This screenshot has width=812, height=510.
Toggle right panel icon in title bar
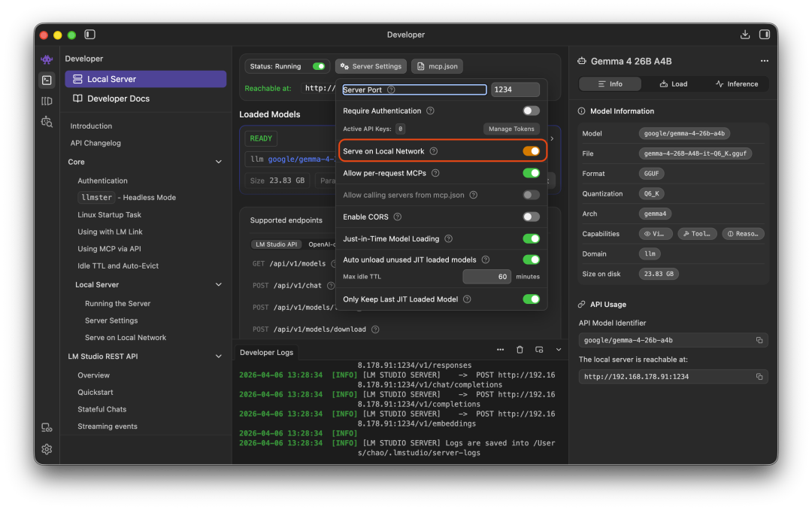pyautogui.click(x=765, y=34)
